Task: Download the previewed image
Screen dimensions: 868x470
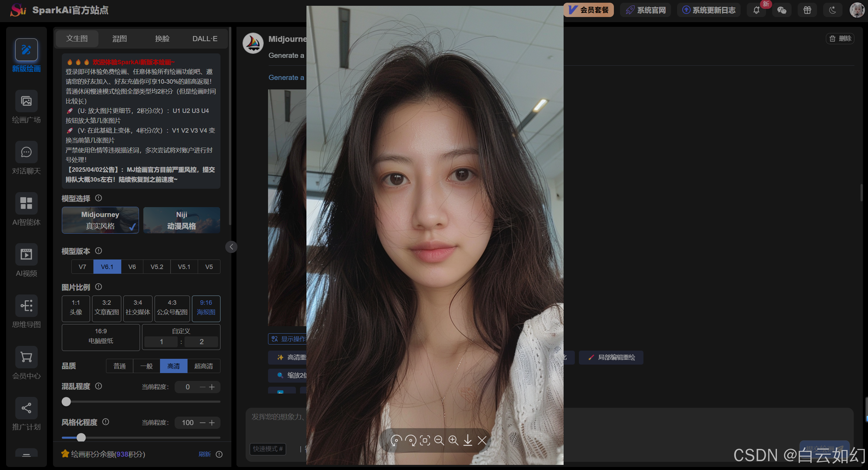Action: (x=467, y=440)
